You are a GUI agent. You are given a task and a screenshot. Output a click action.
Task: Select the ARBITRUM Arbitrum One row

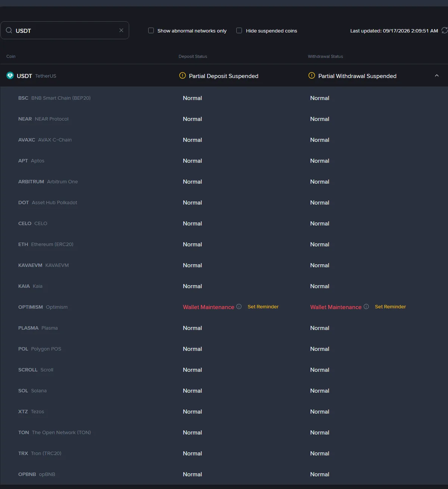224,181
